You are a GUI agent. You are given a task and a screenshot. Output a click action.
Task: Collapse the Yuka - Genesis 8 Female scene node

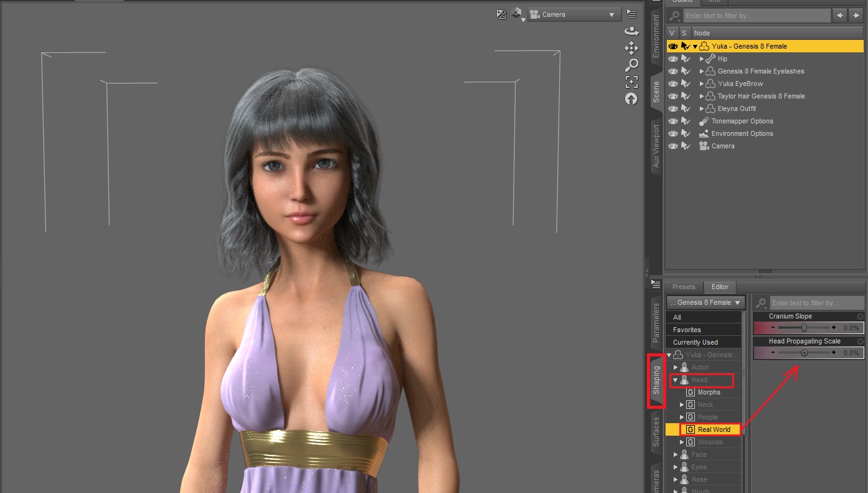[x=695, y=46]
